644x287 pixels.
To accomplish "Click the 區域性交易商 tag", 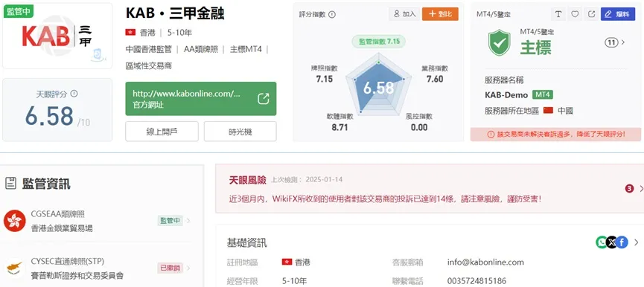I will [x=149, y=65].
